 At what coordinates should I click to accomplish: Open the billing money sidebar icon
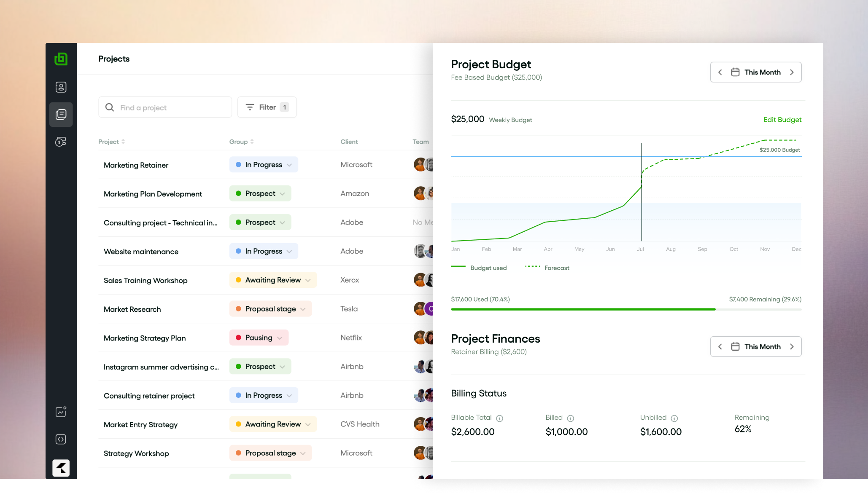point(61,142)
